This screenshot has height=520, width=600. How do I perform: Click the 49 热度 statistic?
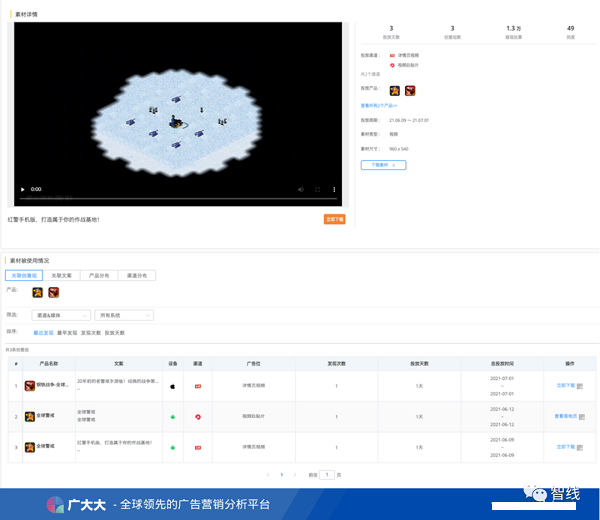[571, 32]
